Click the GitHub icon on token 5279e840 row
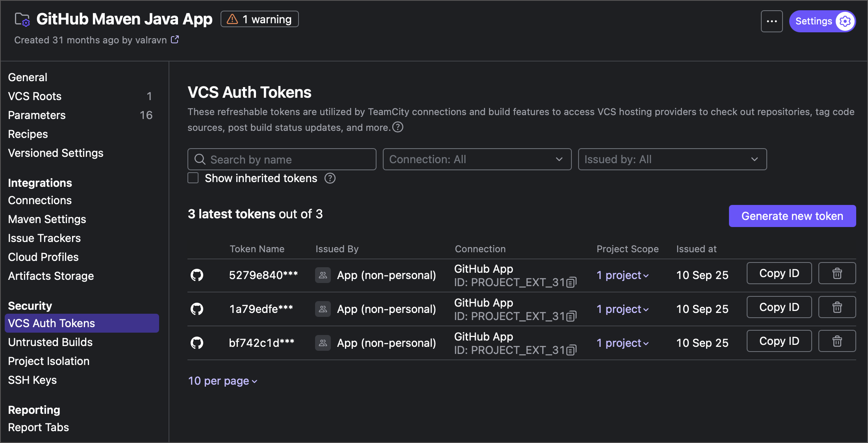The width and height of the screenshot is (868, 443). coord(197,275)
